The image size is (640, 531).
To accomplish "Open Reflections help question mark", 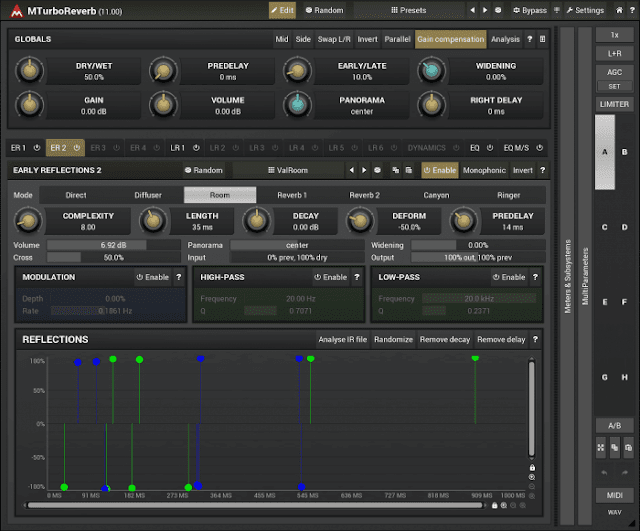I will (x=535, y=340).
